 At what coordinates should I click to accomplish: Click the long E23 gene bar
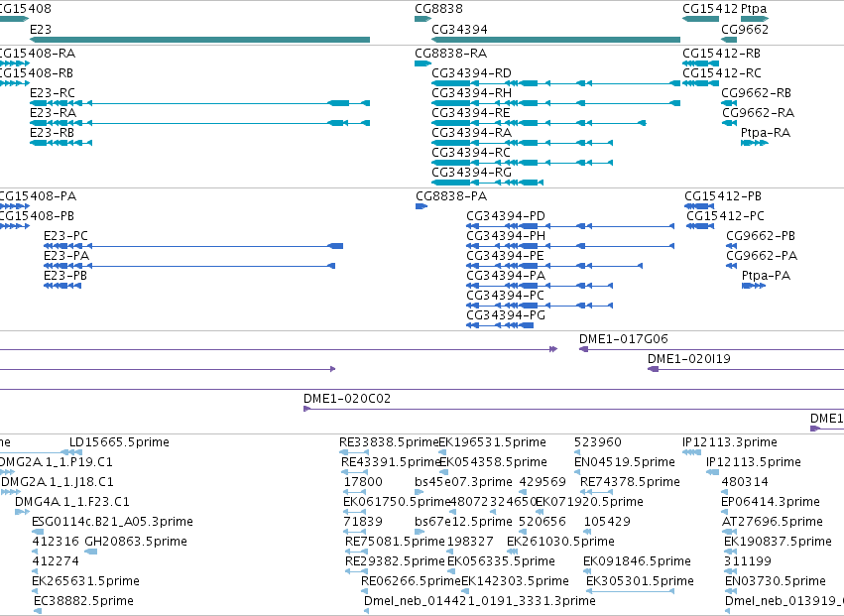(199, 40)
